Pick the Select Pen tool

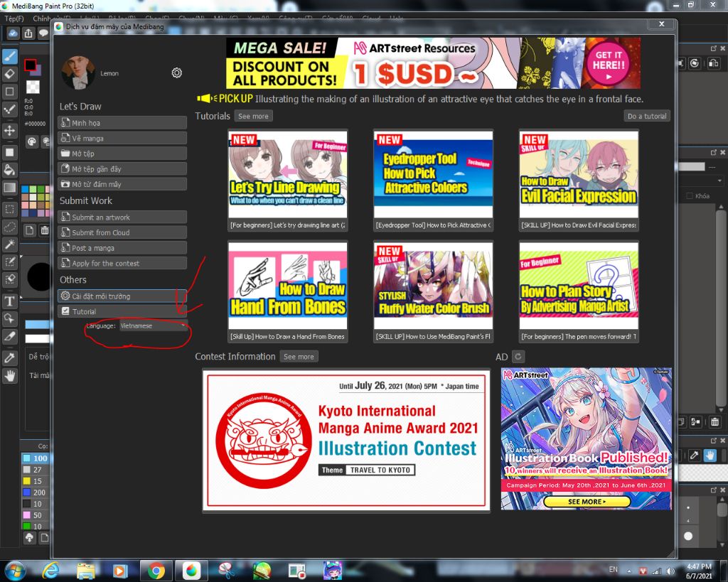click(x=10, y=262)
